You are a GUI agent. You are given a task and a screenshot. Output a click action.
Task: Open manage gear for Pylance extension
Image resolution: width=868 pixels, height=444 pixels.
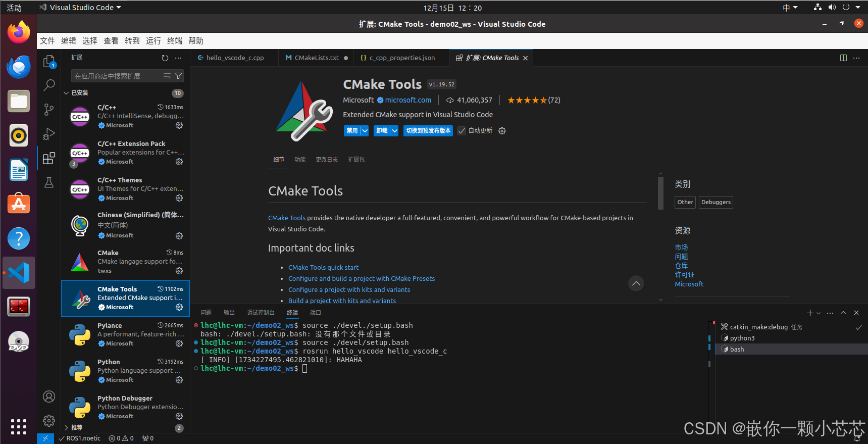pos(179,343)
